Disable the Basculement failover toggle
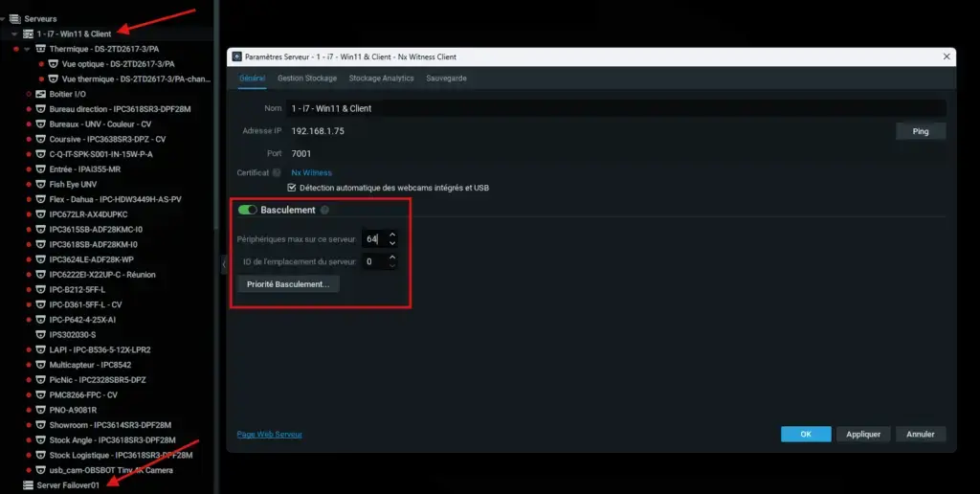This screenshot has width=980, height=494. click(247, 210)
